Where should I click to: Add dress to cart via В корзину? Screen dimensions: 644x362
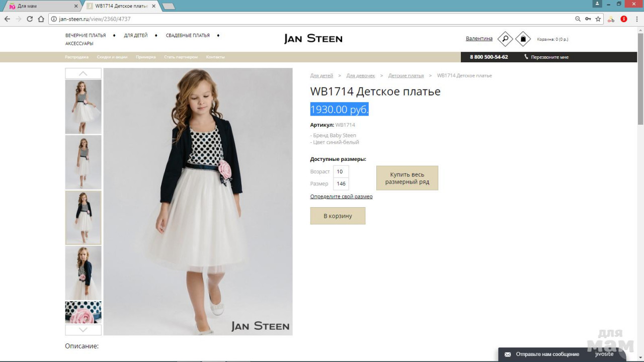pyautogui.click(x=338, y=216)
